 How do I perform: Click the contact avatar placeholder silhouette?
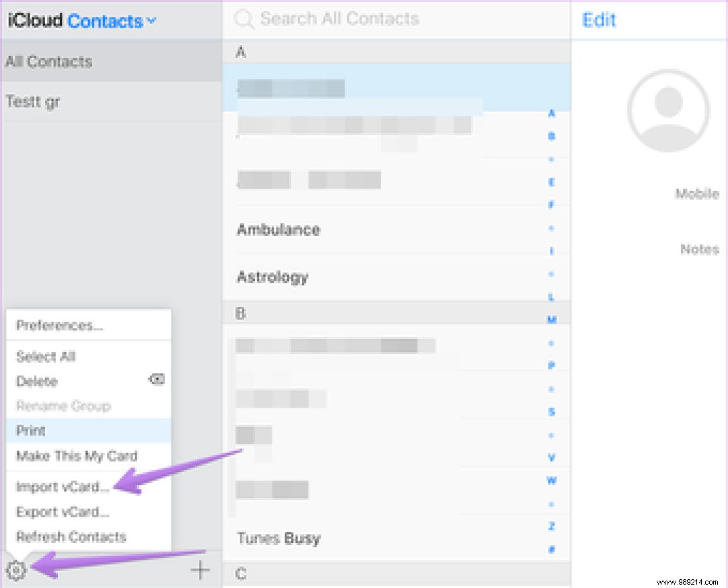(x=668, y=110)
